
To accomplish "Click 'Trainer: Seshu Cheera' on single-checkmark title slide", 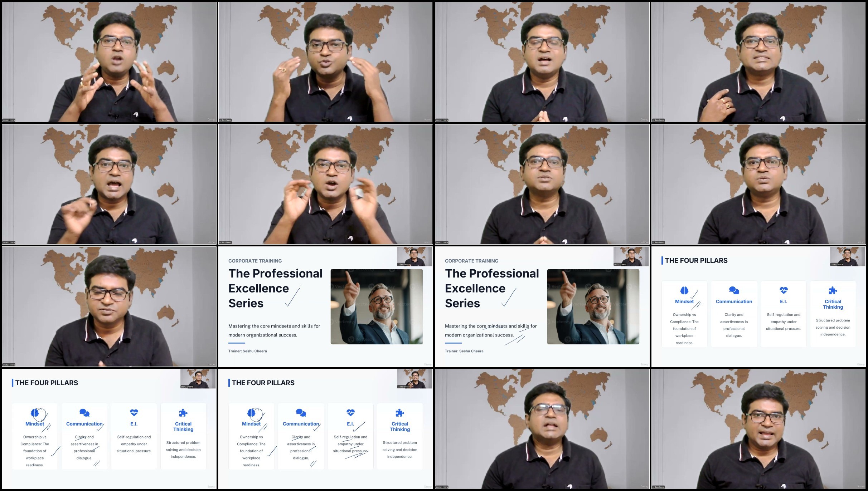I will (247, 351).
